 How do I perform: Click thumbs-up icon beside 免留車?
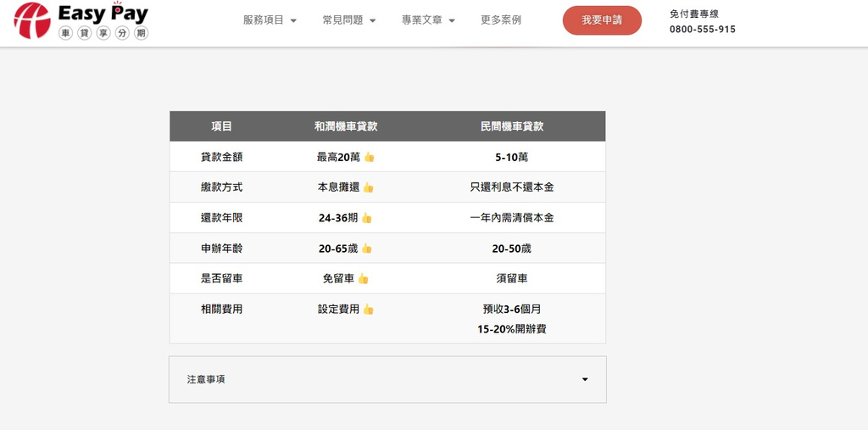click(363, 278)
